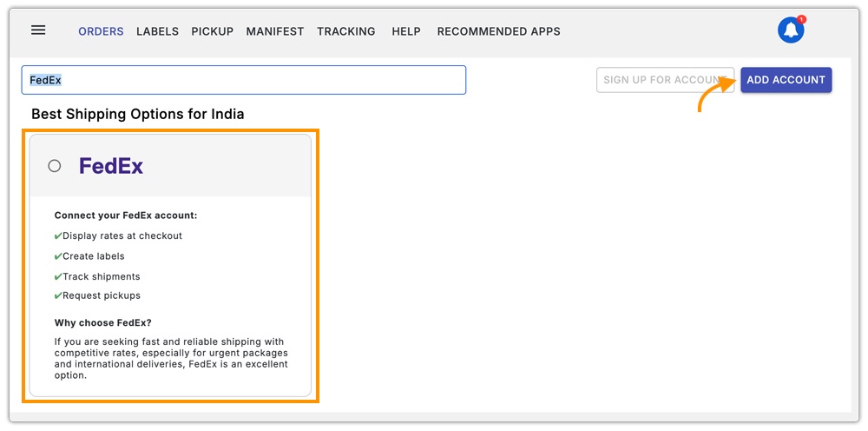Click the 'Track shipments' line
The image size is (868, 431).
97,276
